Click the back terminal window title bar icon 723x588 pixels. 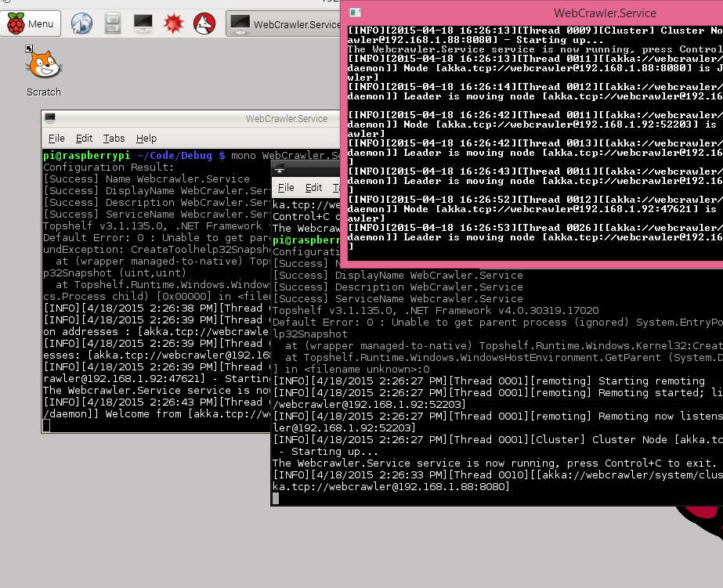tap(50, 118)
